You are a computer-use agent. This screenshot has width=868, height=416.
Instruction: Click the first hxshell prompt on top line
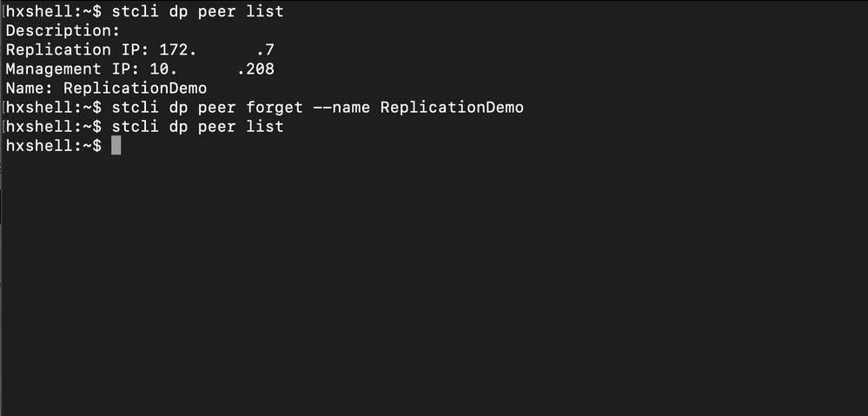pos(54,11)
